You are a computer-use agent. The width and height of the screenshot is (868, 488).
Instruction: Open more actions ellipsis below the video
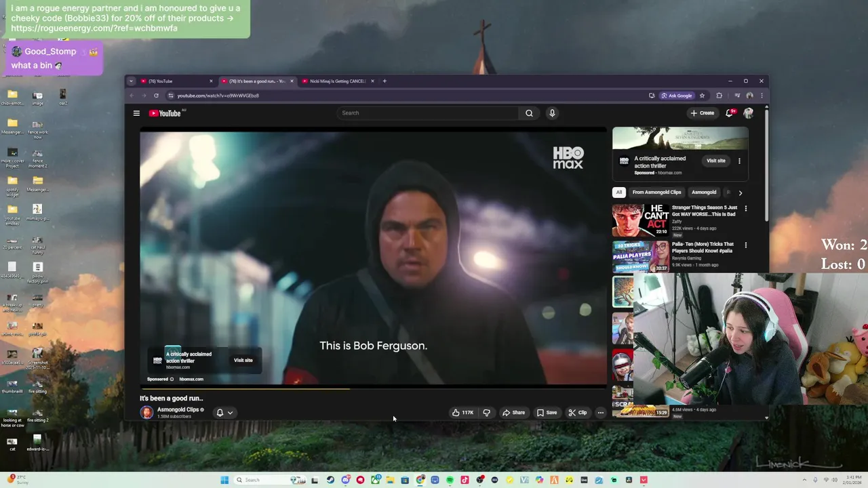pos(600,412)
